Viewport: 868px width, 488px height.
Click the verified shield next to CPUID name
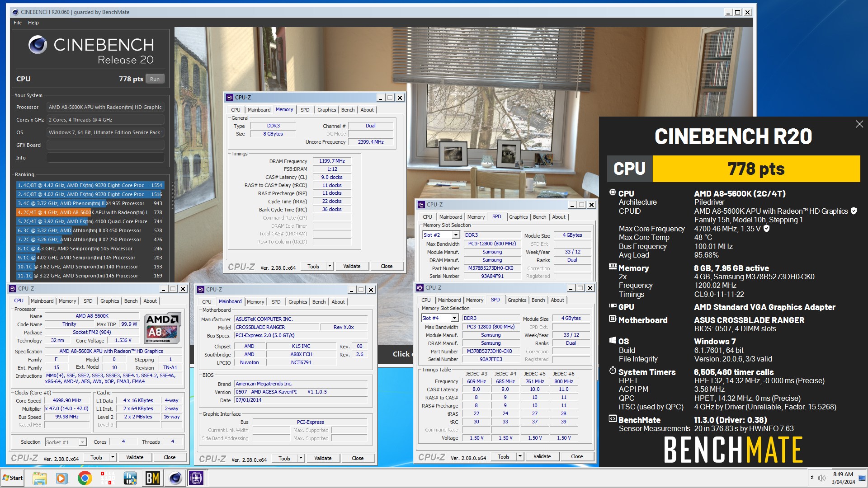pos(854,211)
